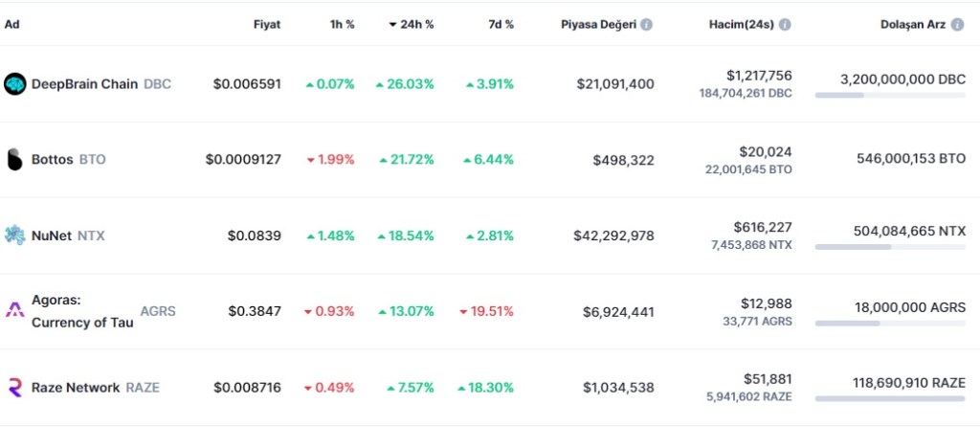Click the Piyasa Değeri info icon
This screenshot has width=980, height=427.
tap(647, 25)
